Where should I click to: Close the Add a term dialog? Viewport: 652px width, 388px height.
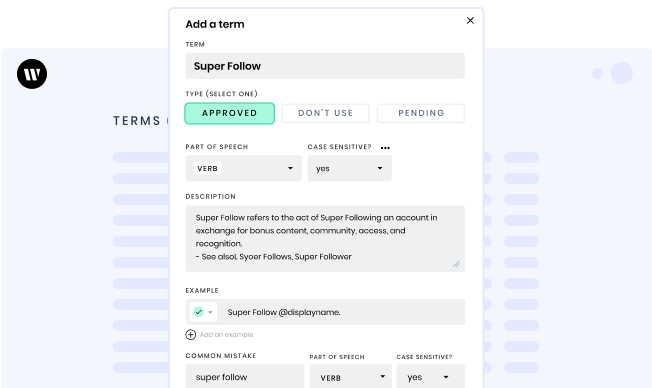click(470, 20)
